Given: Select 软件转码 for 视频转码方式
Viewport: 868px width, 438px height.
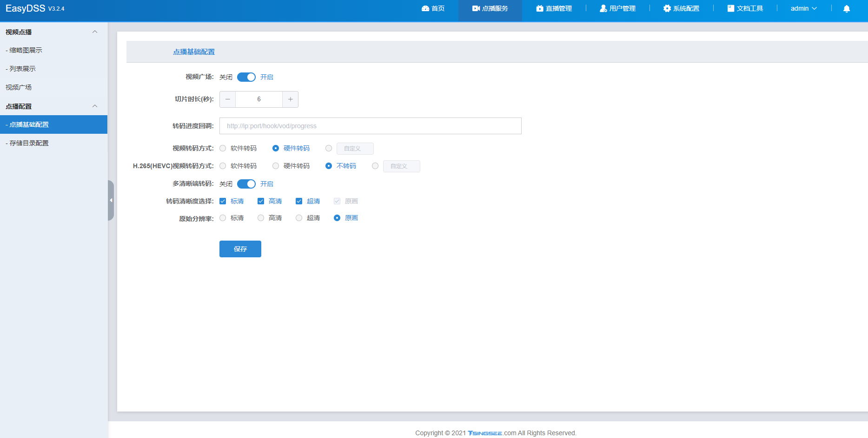Looking at the screenshot, I should pos(223,148).
